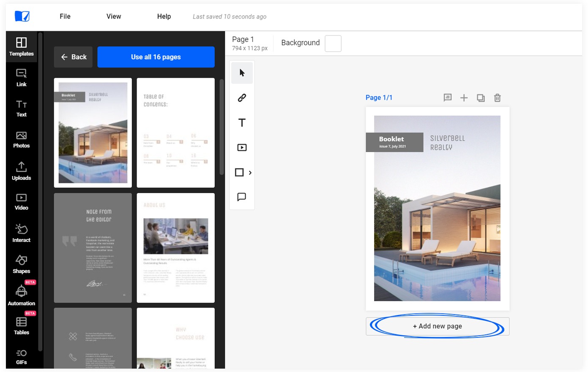Open the View menu
588x372 pixels.
114,16
